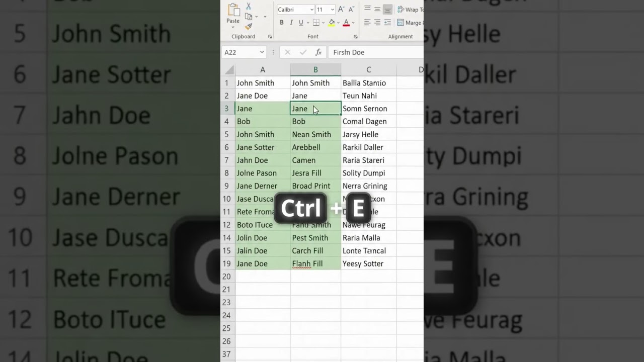This screenshot has height=362, width=644.
Task: Open the Name Box A22 dropdown
Action: (262, 52)
